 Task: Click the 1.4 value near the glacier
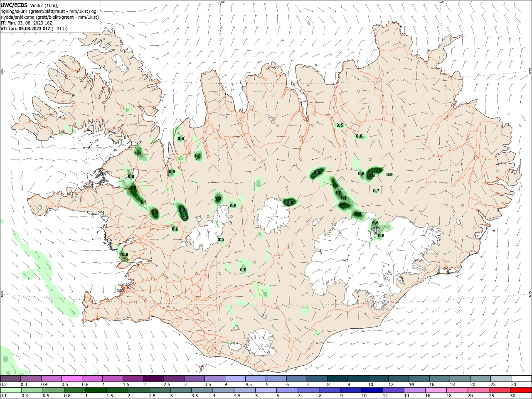tap(358, 214)
